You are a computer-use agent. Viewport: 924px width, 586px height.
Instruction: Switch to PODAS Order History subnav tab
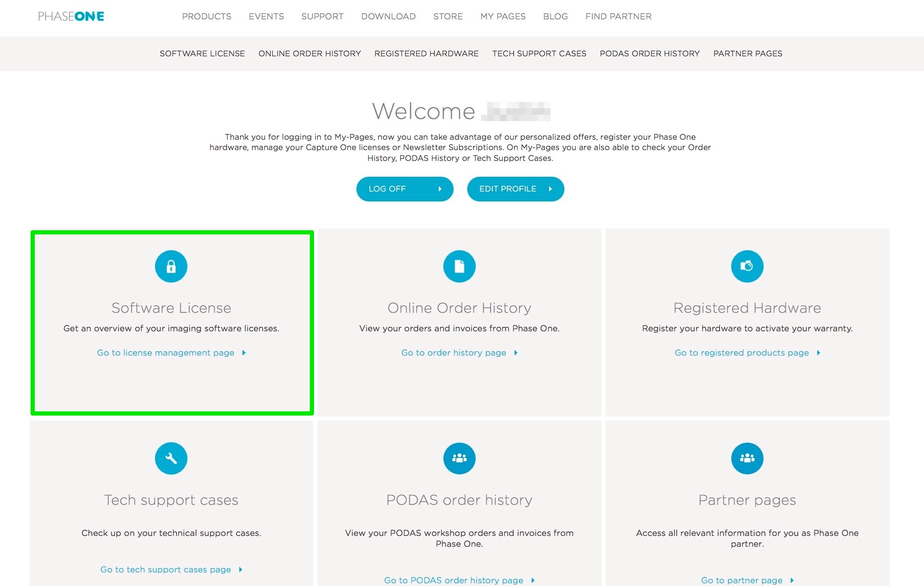click(650, 54)
